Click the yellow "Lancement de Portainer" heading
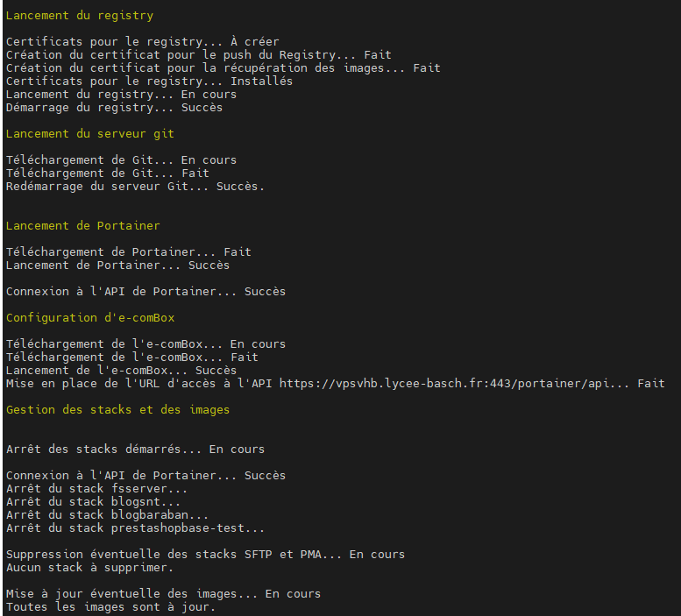The height and width of the screenshot is (616, 681). pyautogui.click(x=83, y=226)
